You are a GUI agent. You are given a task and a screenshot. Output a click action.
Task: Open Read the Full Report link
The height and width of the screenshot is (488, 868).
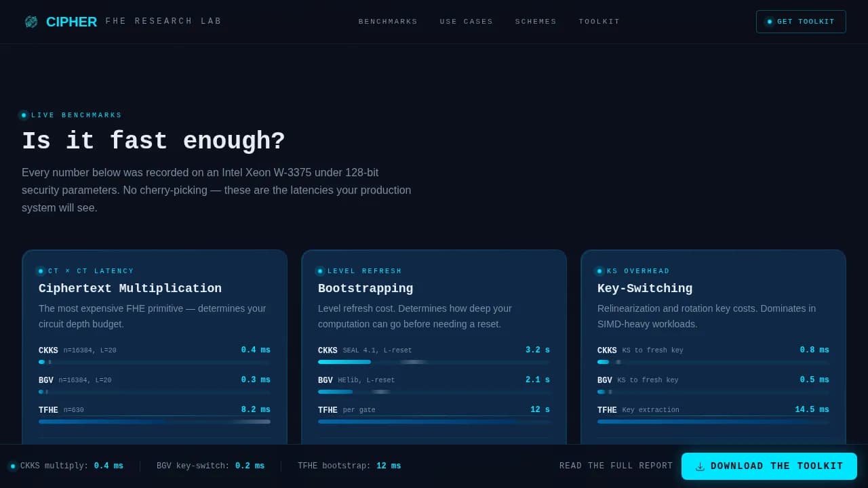616,466
